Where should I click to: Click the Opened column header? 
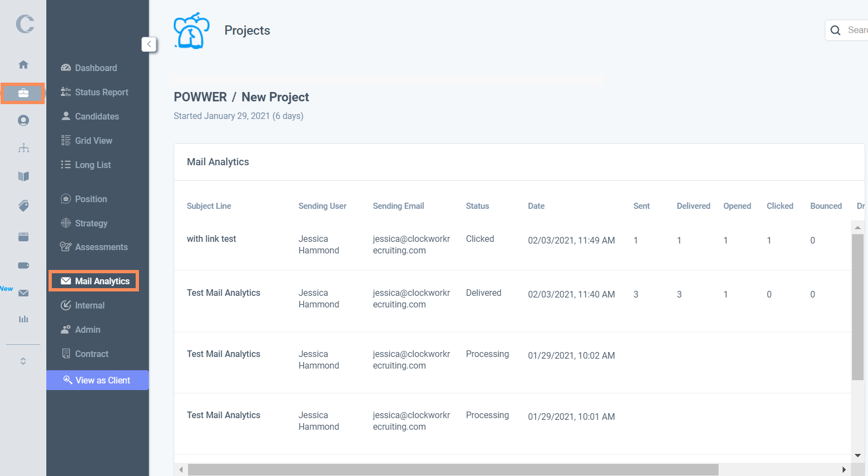[x=737, y=206]
